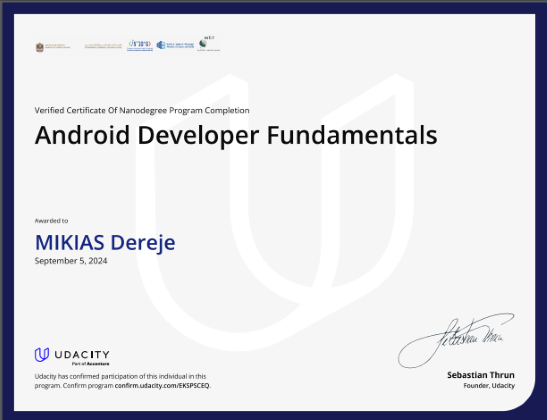
Task: Click the date September 5, 2024
Action: [x=71, y=261]
